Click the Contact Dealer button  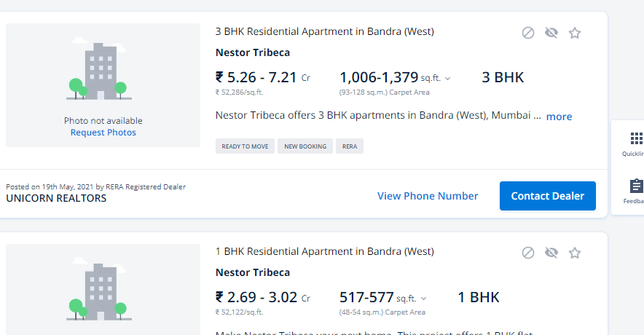(548, 196)
